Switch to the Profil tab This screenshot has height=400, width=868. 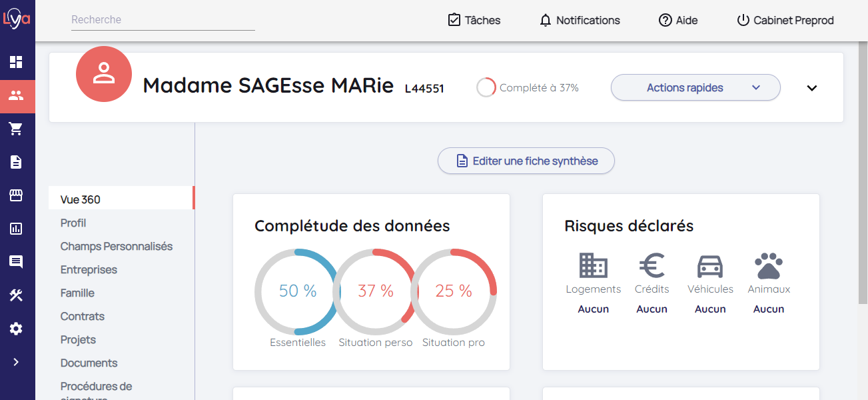click(73, 223)
